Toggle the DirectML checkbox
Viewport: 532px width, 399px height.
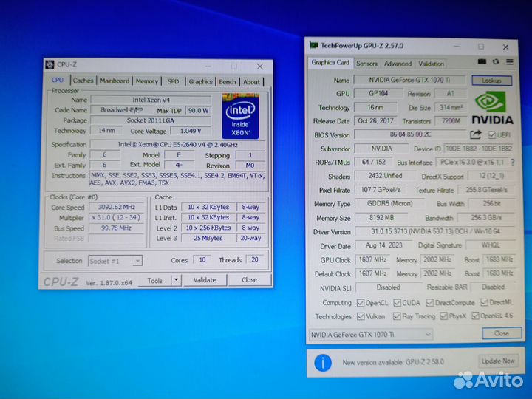point(484,302)
